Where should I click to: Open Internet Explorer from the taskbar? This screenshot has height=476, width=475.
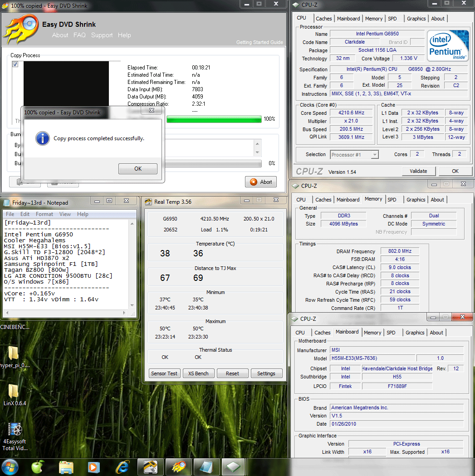[122, 467]
